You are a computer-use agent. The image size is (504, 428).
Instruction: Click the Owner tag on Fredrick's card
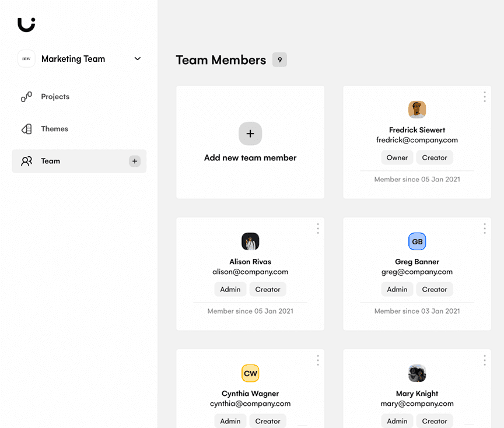(397, 157)
